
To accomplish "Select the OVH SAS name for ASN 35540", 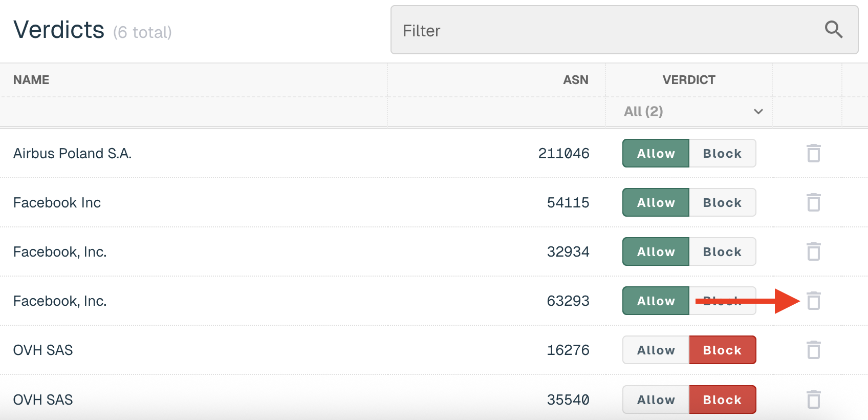I will (43, 400).
